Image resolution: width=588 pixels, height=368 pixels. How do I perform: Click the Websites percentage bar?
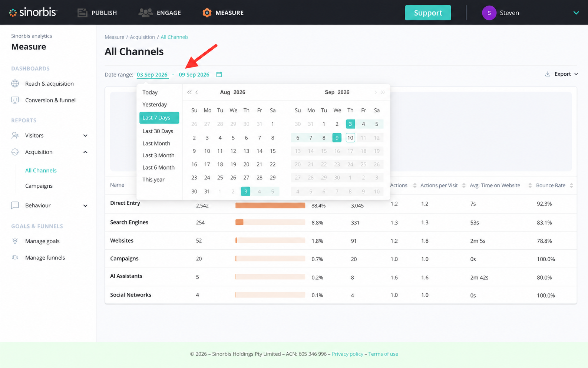(270, 240)
